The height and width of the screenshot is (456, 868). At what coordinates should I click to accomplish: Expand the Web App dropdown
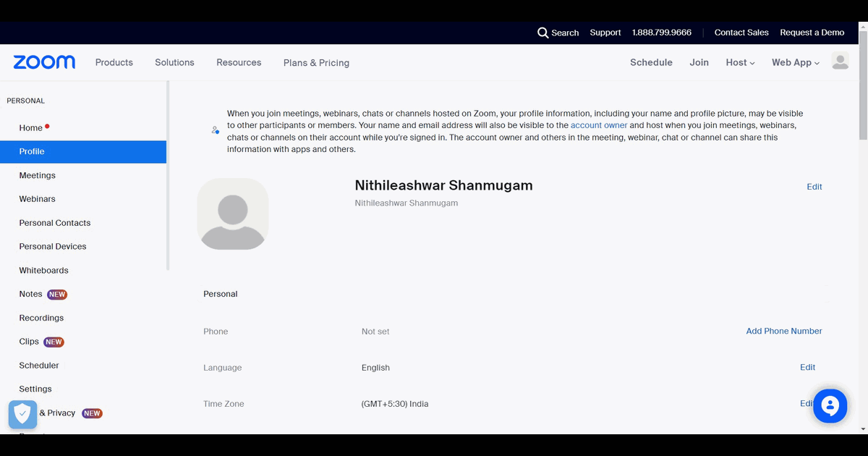[796, 62]
